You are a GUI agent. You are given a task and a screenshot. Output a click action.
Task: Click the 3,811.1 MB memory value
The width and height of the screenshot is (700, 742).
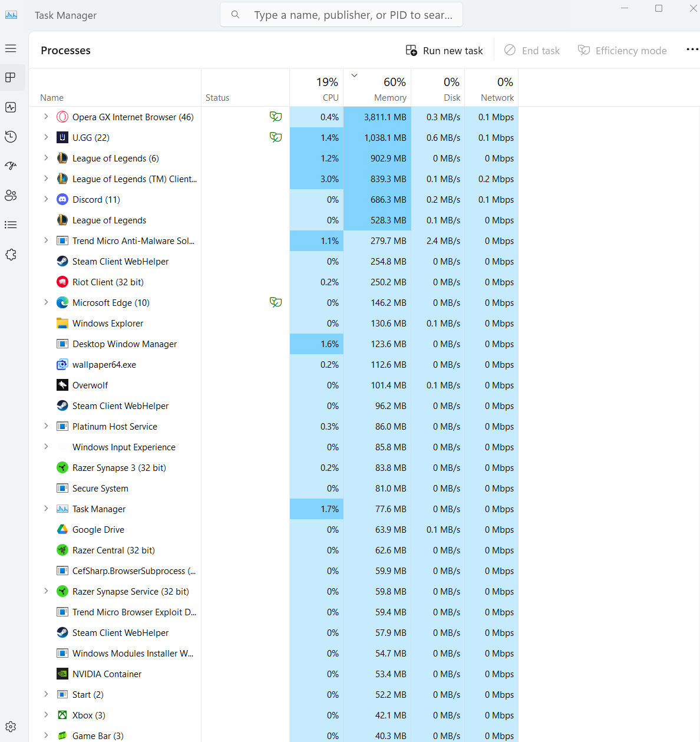click(x=385, y=117)
